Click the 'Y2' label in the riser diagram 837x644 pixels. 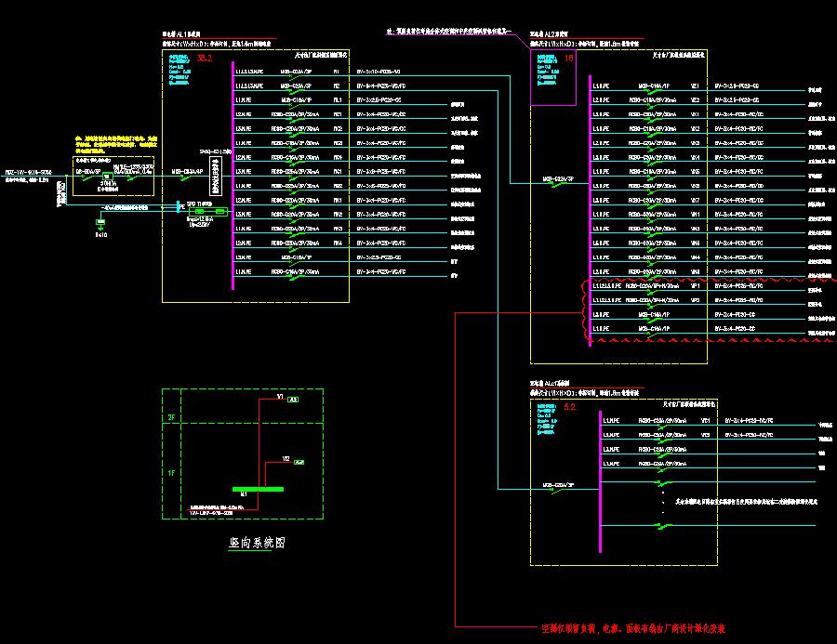point(286,459)
